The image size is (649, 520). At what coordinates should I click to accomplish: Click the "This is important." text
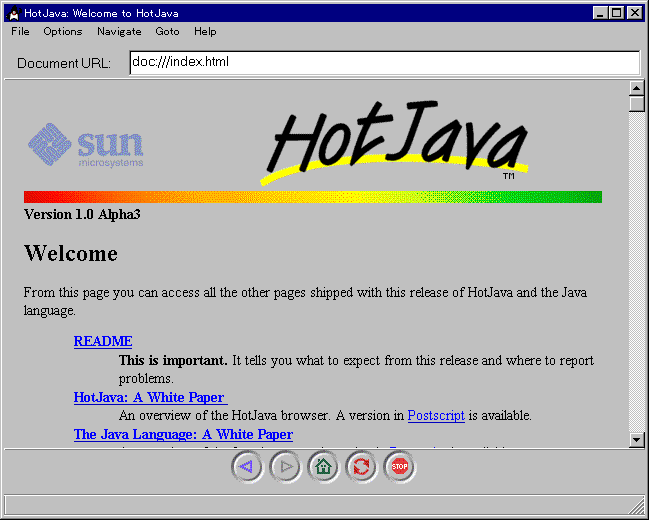pyautogui.click(x=173, y=361)
